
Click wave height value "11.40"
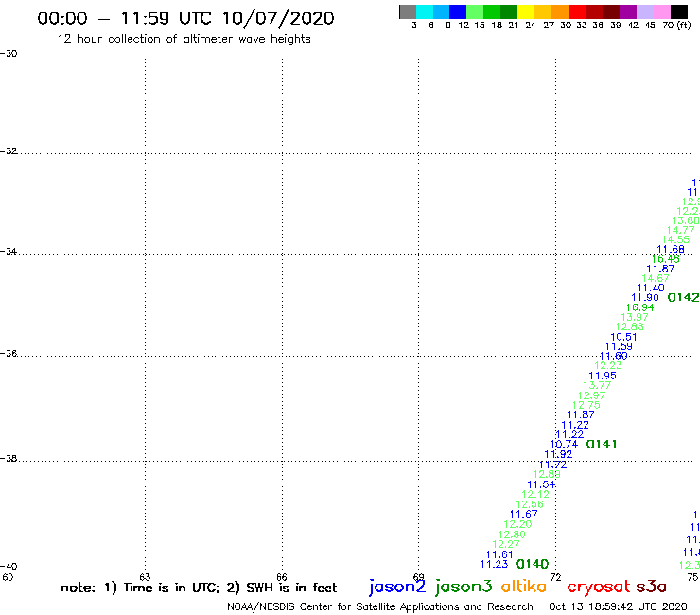[x=651, y=288]
